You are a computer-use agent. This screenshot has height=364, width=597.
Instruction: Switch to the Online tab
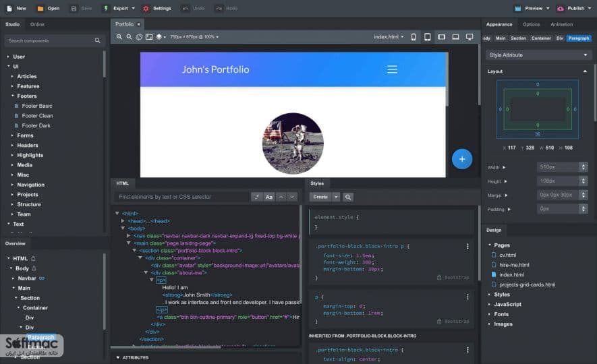[x=37, y=24]
